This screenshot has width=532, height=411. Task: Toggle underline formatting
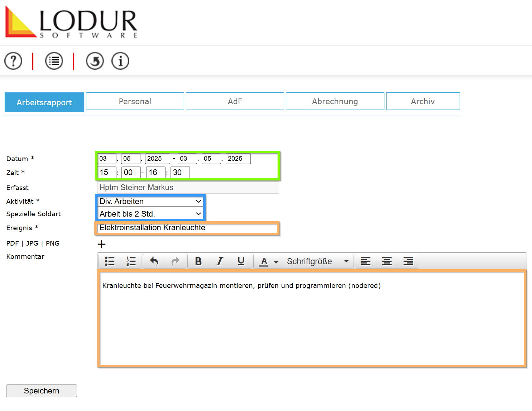coord(241,261)
